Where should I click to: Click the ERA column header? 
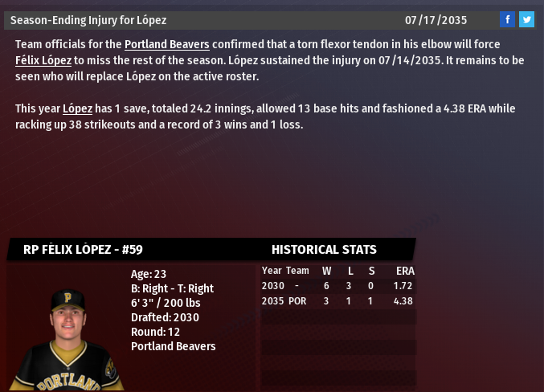(405, 271)
